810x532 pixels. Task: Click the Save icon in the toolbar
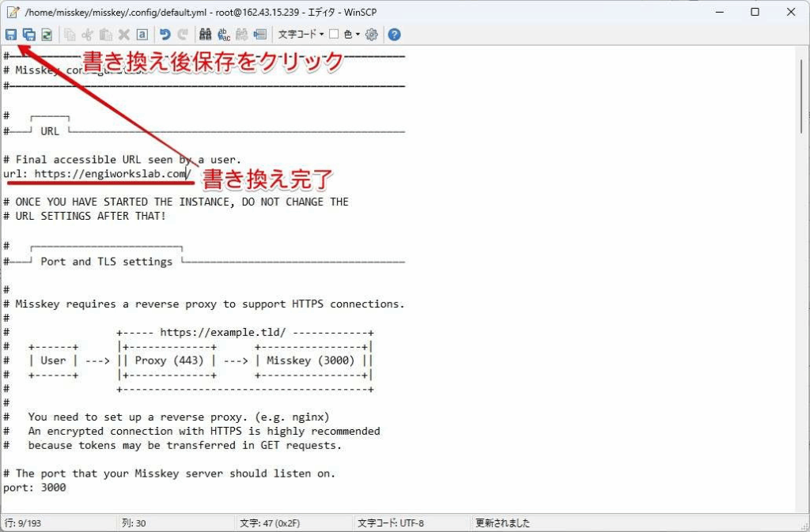tap(11, 35)
